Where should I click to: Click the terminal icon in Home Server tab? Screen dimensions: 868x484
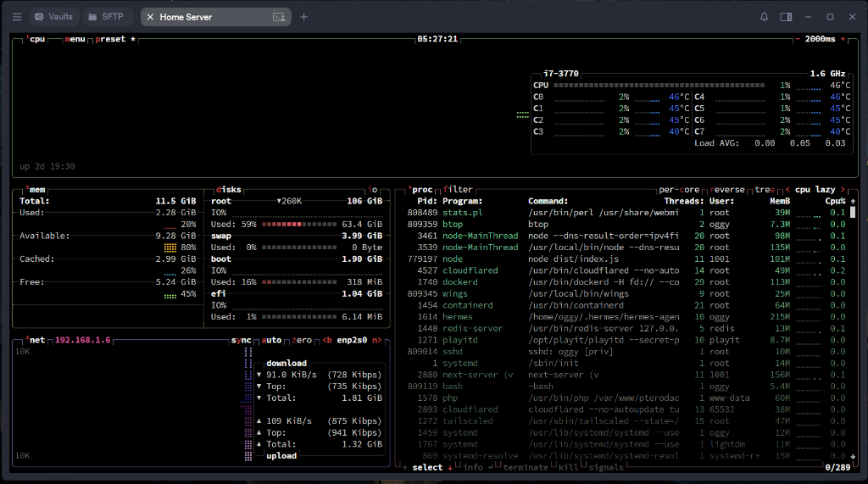click(x=279, y=17)
